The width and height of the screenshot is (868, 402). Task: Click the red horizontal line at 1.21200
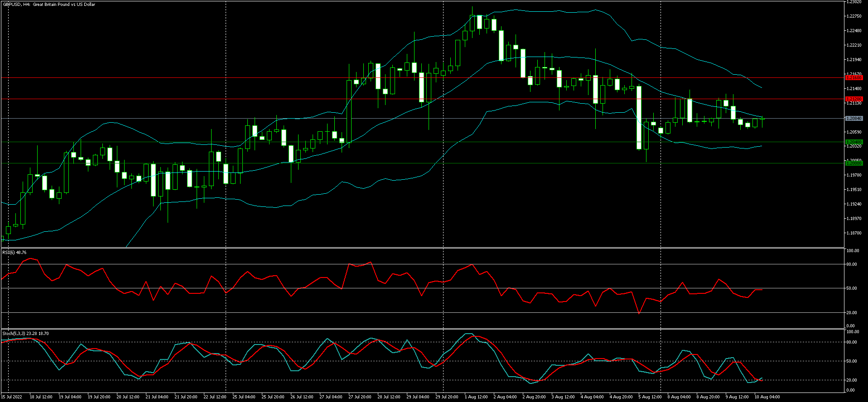(422, 99)
